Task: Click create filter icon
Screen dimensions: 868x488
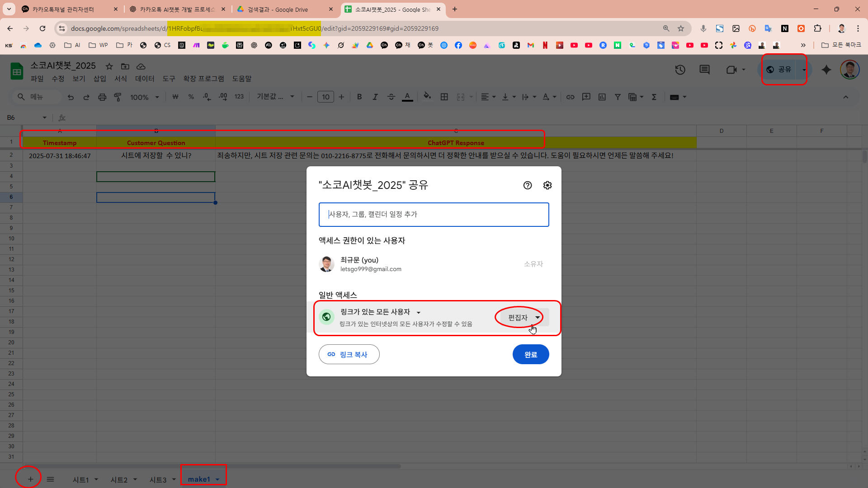Action: [x=618, y=97]
